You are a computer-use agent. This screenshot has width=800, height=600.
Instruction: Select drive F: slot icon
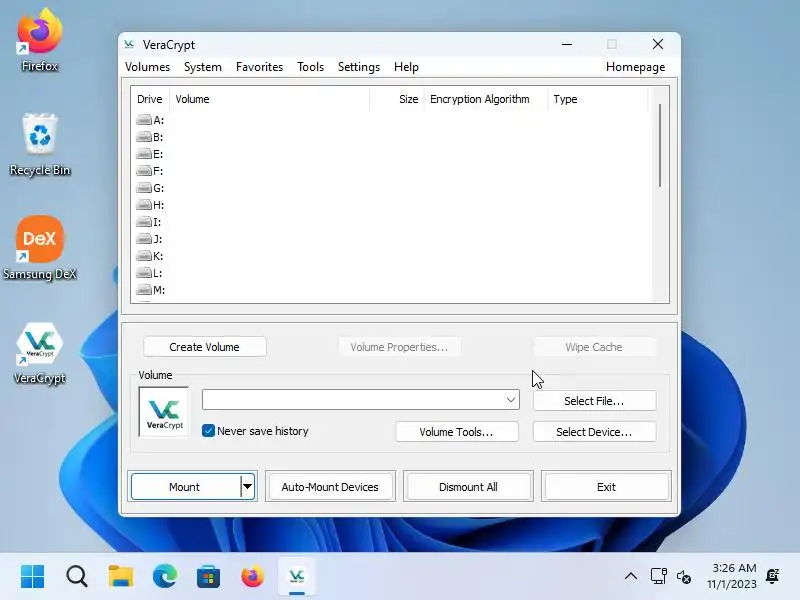[144, 171]
